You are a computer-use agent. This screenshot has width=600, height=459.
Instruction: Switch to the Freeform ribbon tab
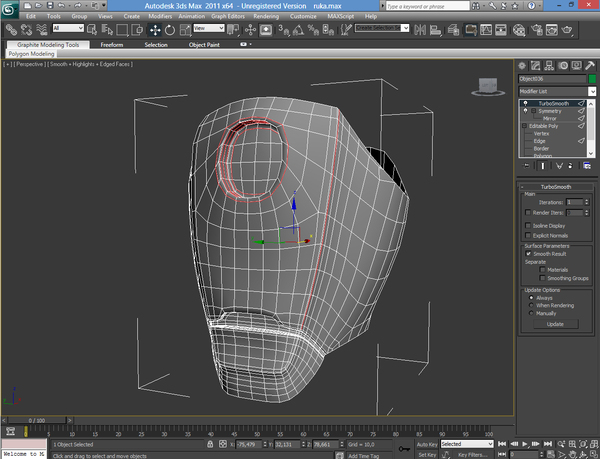click(x=112, y=45)
